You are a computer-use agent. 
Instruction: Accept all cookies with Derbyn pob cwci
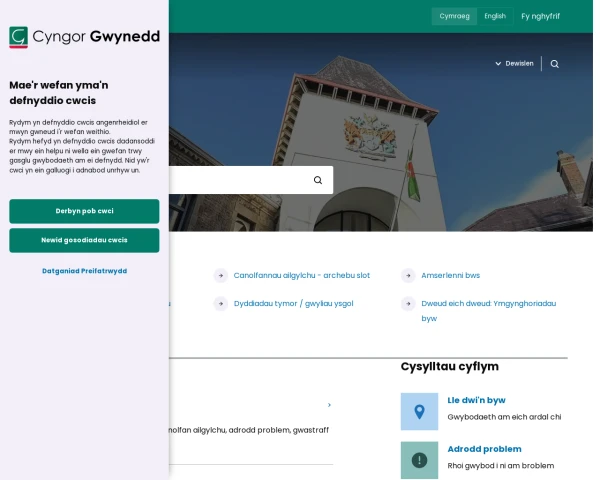[84, 211]
